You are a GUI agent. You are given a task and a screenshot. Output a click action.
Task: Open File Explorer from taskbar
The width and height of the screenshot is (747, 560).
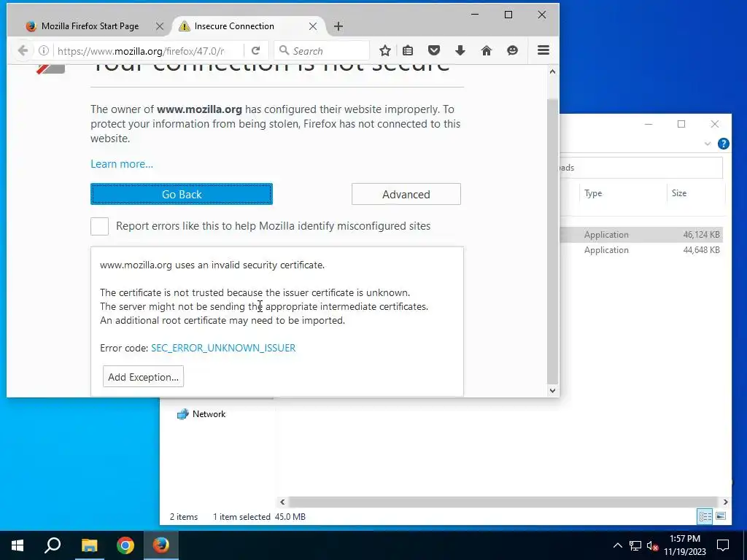click(89, 545)
